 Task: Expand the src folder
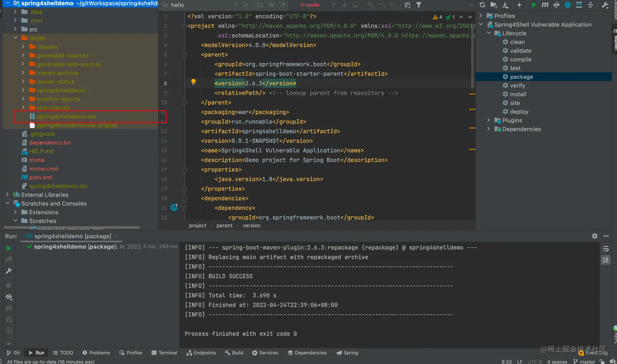[16, 29]
